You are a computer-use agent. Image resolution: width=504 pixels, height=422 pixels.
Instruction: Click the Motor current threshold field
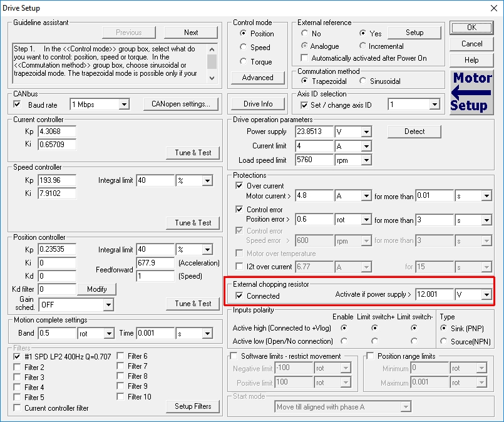tap(314, 196)
